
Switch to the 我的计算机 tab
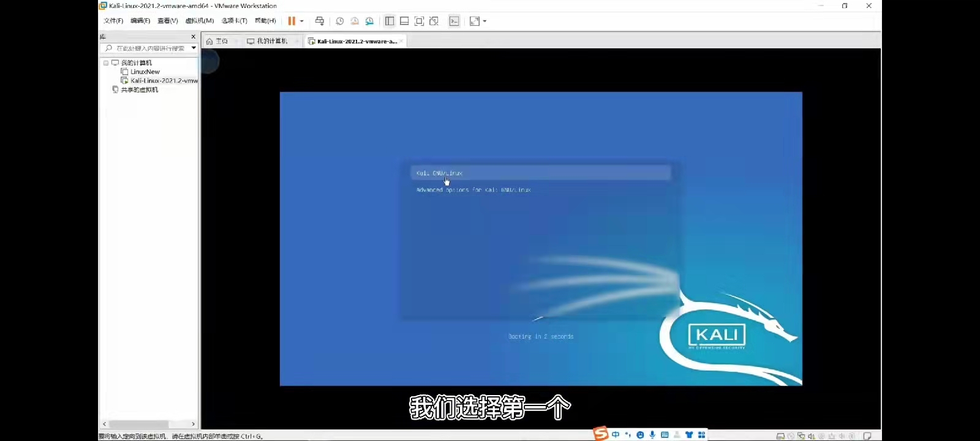pyautogui.click(x=267, y=41)
